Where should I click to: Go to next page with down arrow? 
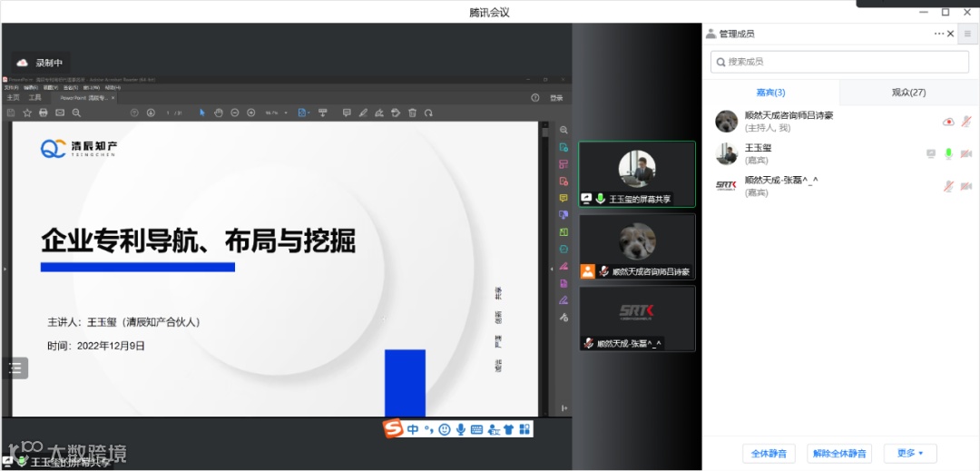tap(151, 113)
